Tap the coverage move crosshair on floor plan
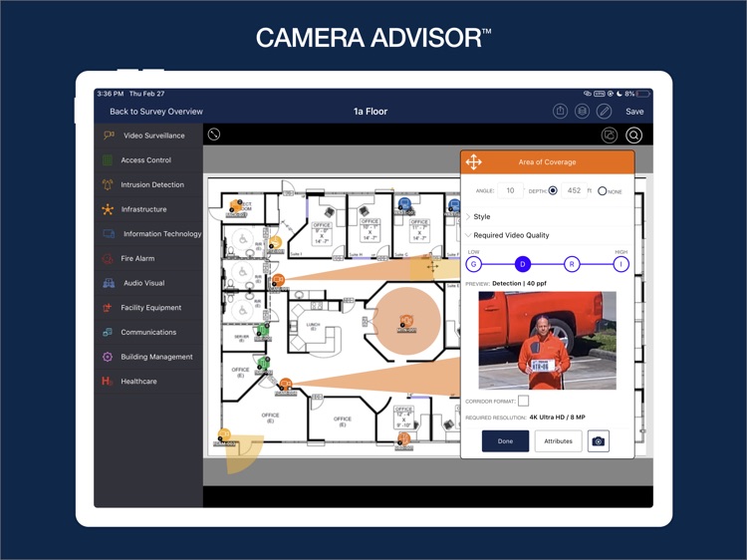 tap(432, 267)
